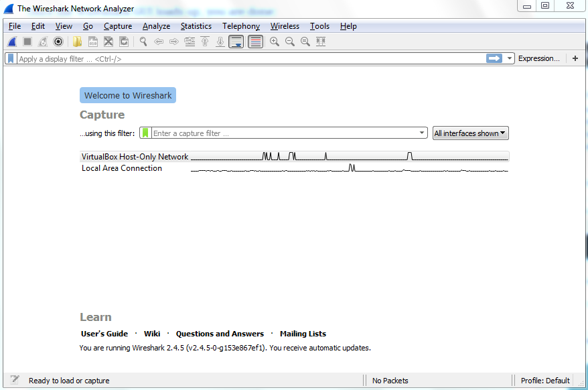Click the capture filter input field
The width and height of the screenshot is (588, 390).
coord(284,133)
